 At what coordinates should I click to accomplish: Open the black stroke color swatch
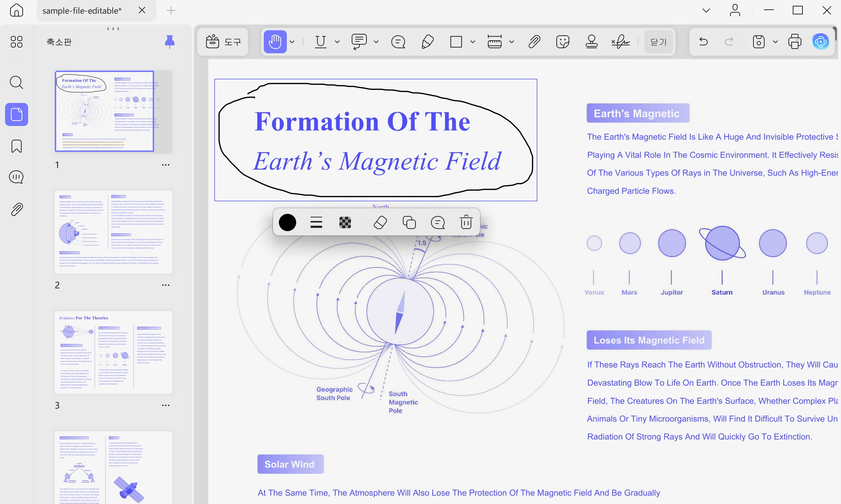pyautogui.click(x=288, y=222)
